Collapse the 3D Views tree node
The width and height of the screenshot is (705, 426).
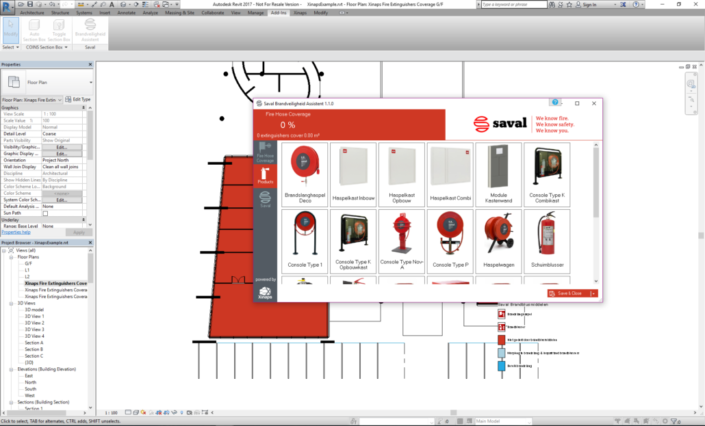click(11, 304)
